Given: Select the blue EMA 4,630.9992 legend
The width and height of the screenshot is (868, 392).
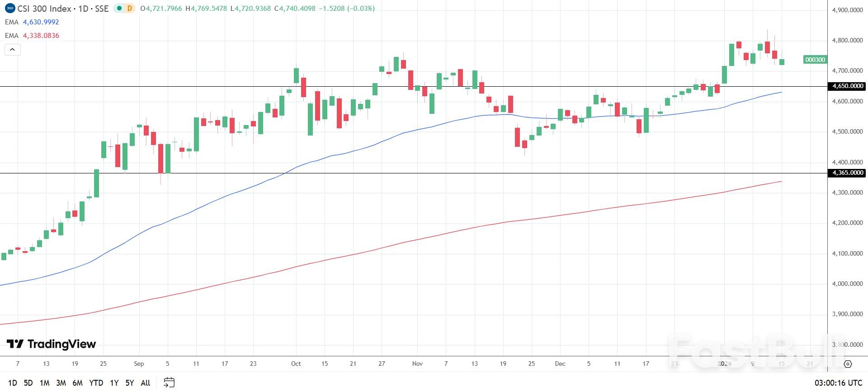Looking at the screenshot, I should point(32,22).
